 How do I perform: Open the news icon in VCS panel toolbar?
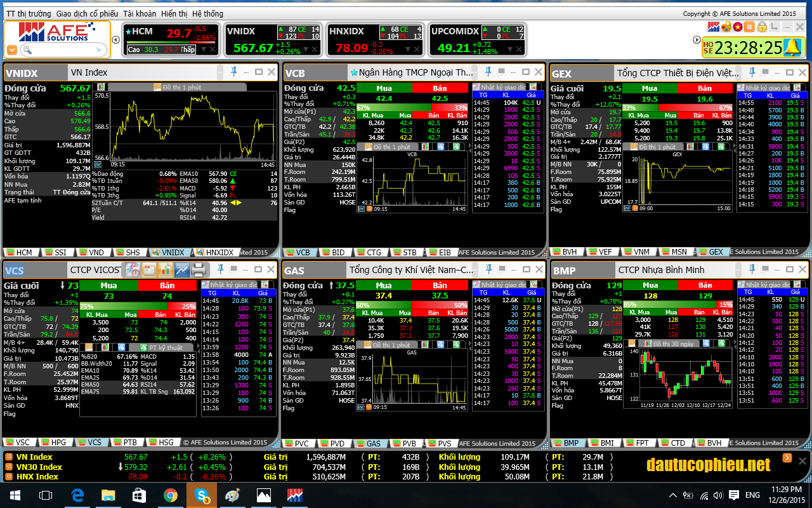[149, 269]
